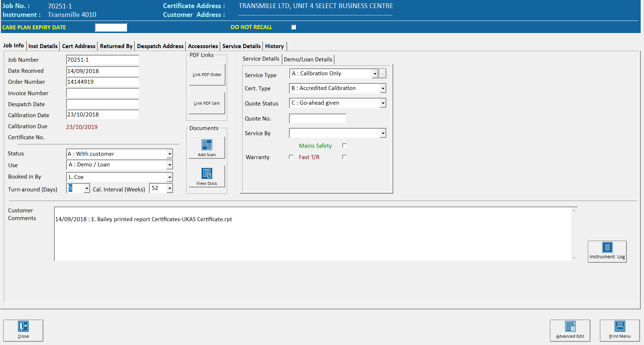Switch to the Inst Details tab
The width and height of the screenshot is (644, 345).
tap(43, 46)
